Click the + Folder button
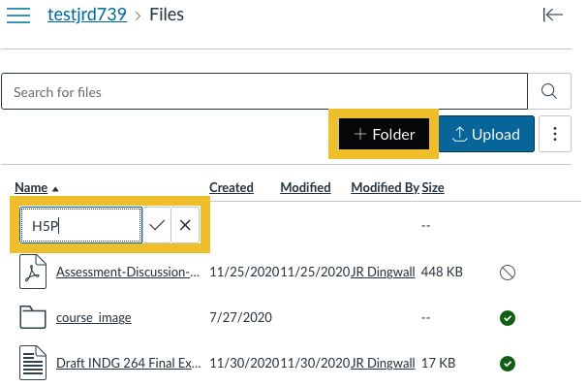This screenshot has width=588, height=387. 384,134
